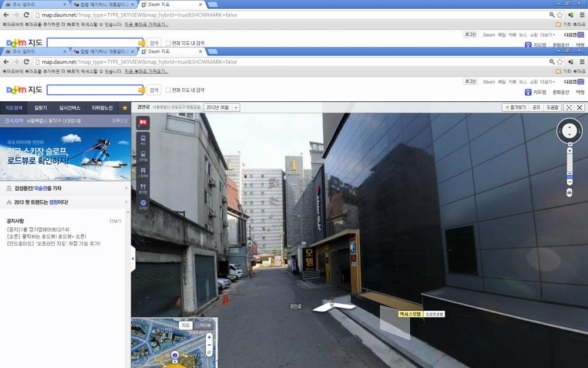Expand the 감성충전 미술관을 가자 row chevron
Viewport: 588px width, 368px height.
click(x=126, y=188)
